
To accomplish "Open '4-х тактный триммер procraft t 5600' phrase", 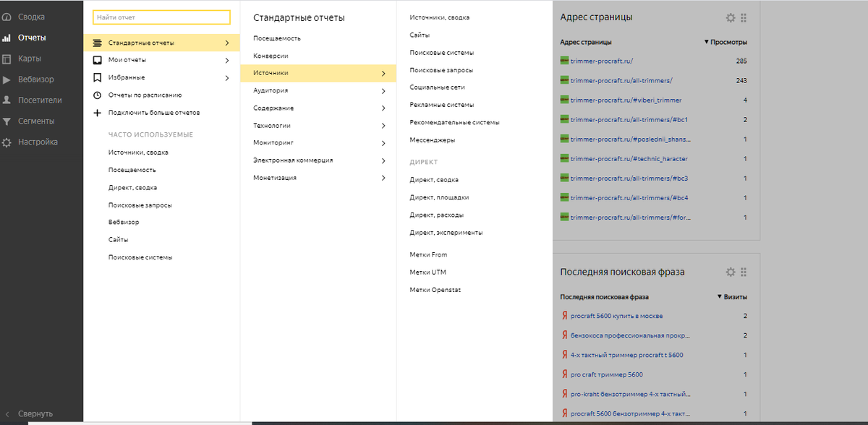I will tap(626, 355).
